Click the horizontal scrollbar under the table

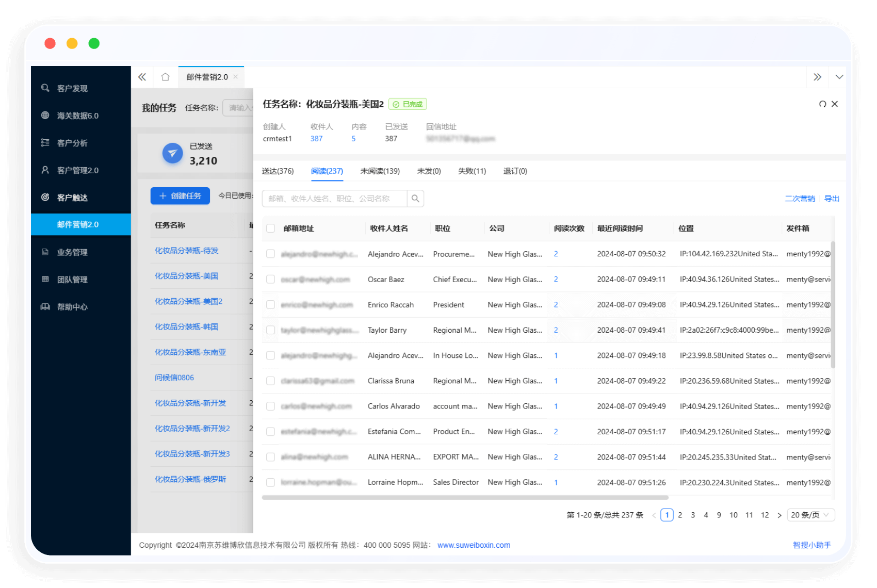pyautogui.click(x=465, y=498)
